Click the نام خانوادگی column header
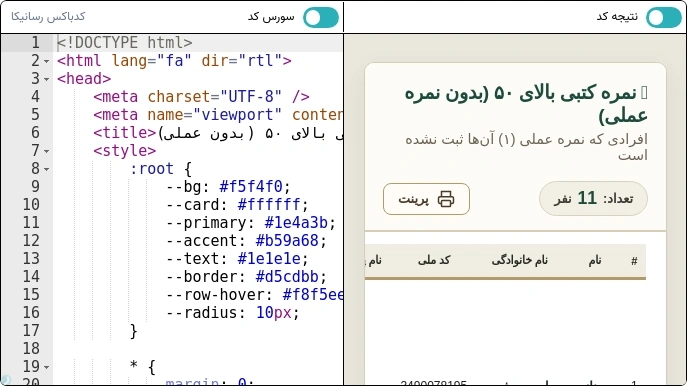Viewport: 687px width, 386px height. [x=519, y=260]
